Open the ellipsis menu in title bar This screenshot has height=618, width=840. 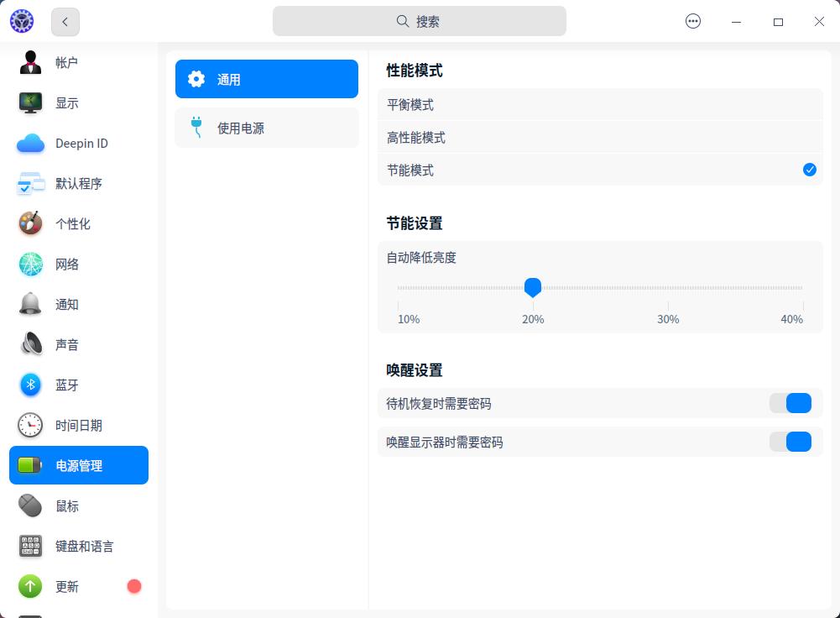pos(693,21)
